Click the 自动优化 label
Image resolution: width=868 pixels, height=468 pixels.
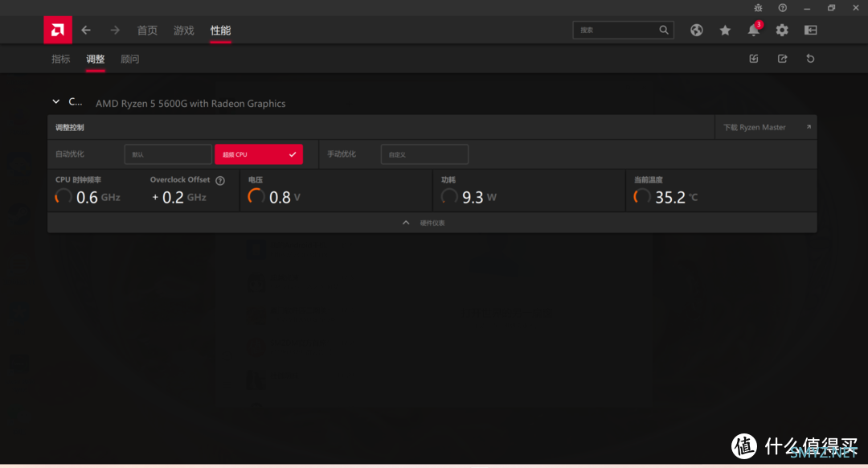click(x=70, y=154)
